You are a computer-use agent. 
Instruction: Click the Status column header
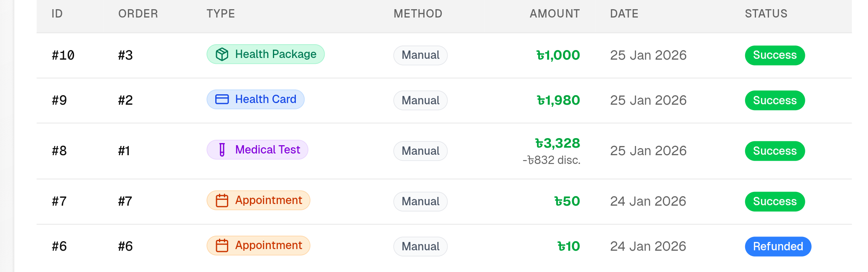(766, 14)
